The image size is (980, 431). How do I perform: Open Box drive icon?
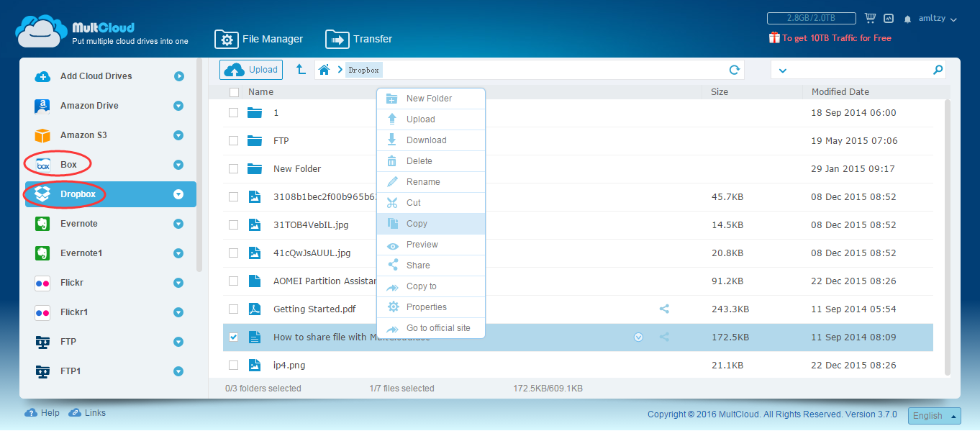tap(42, 165)
